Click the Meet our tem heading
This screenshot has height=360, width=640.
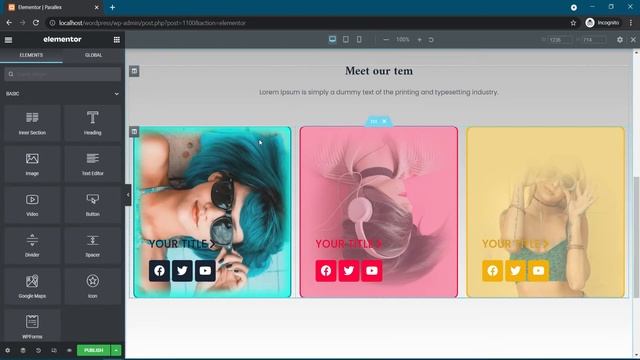pyautogui.click(x=379, y=71)
